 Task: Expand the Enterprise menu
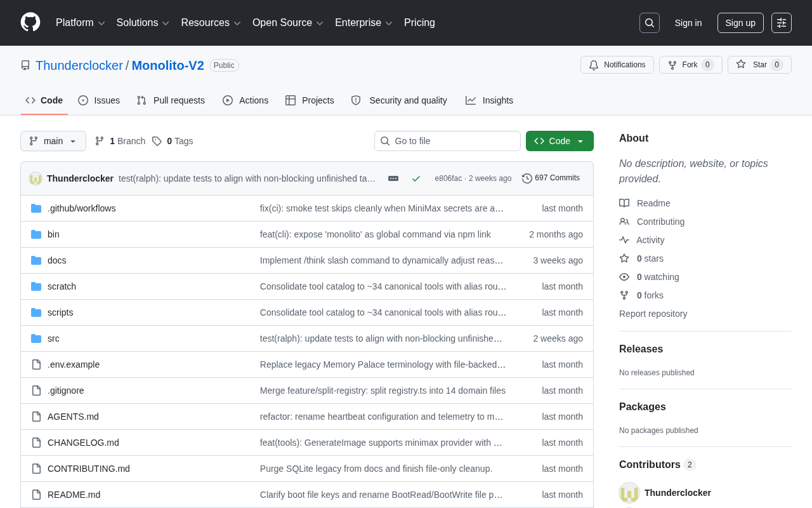pyautogui.click(x=364, y=23)
